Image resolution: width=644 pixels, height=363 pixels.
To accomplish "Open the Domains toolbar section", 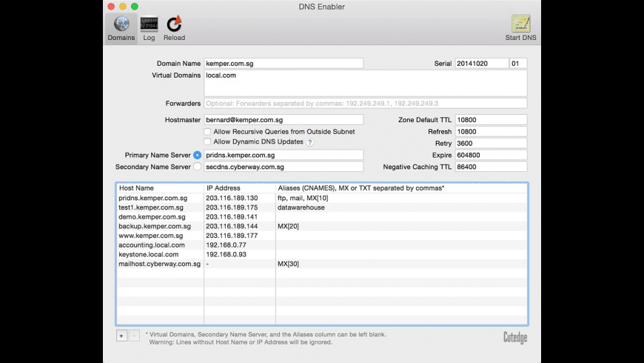I will point(121,29).
